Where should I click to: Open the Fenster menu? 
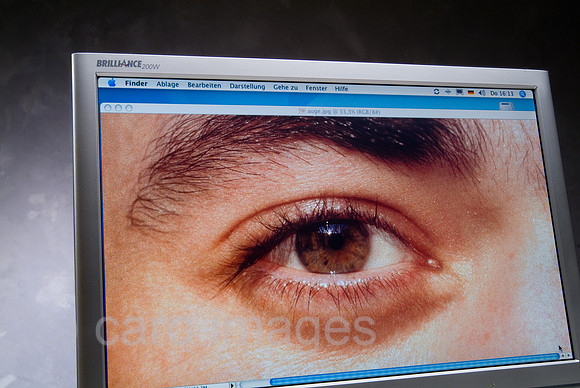click(x=316, y=88)
